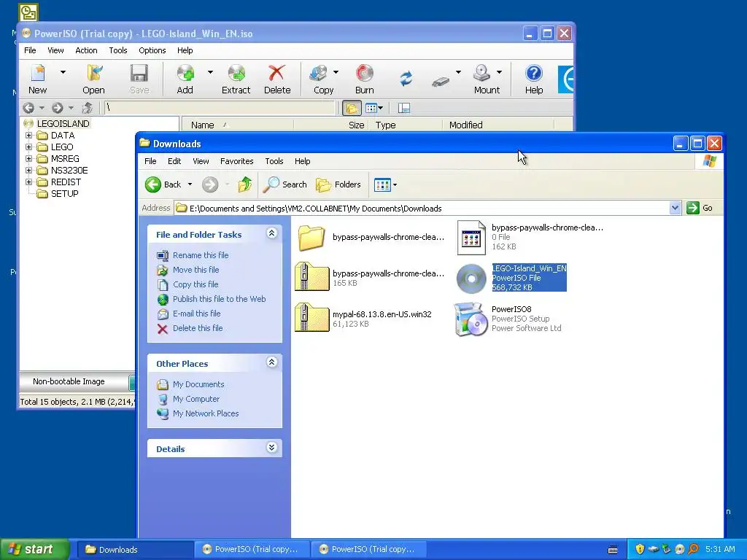Collapse the Other Places panel
747x560 pixels.
pos(271,362)
